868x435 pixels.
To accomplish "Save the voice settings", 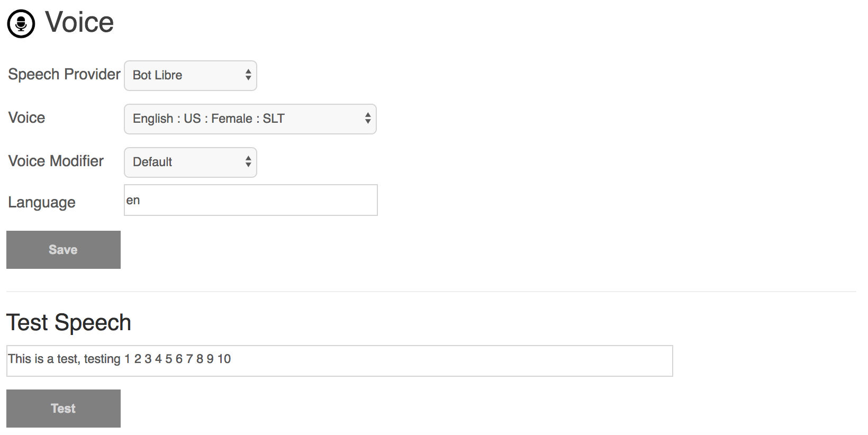I will (64, 250).
